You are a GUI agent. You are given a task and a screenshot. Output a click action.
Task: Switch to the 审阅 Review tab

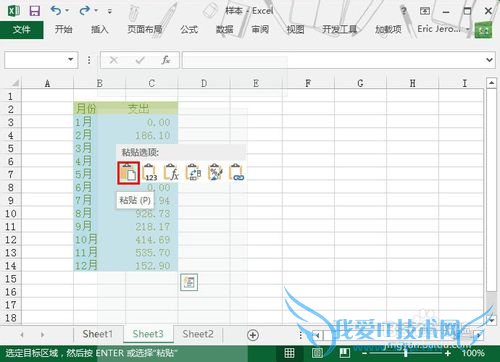260,30
